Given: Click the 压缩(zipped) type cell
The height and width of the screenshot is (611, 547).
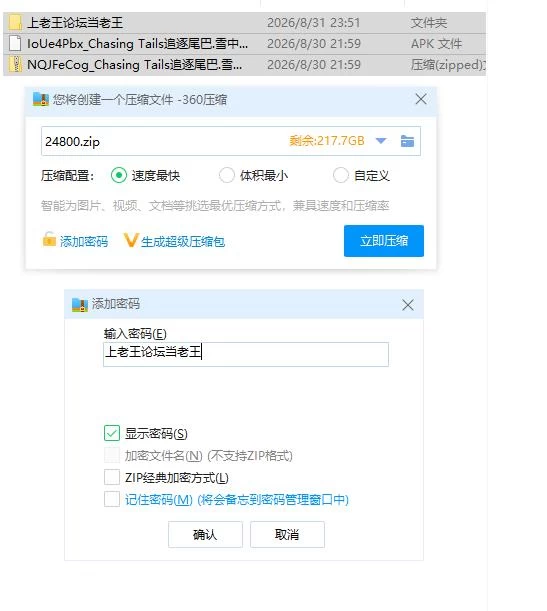Looking at the screenshot, I should coord(448,65).
